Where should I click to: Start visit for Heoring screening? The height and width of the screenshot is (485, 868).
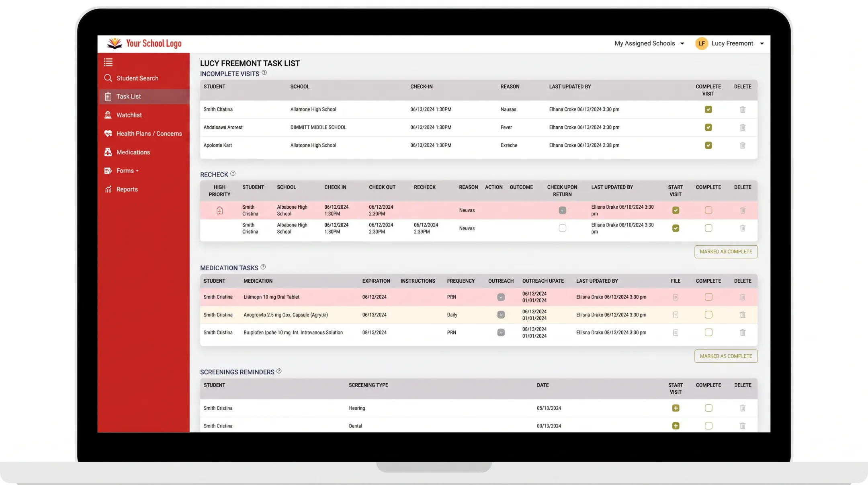[676, 408]
